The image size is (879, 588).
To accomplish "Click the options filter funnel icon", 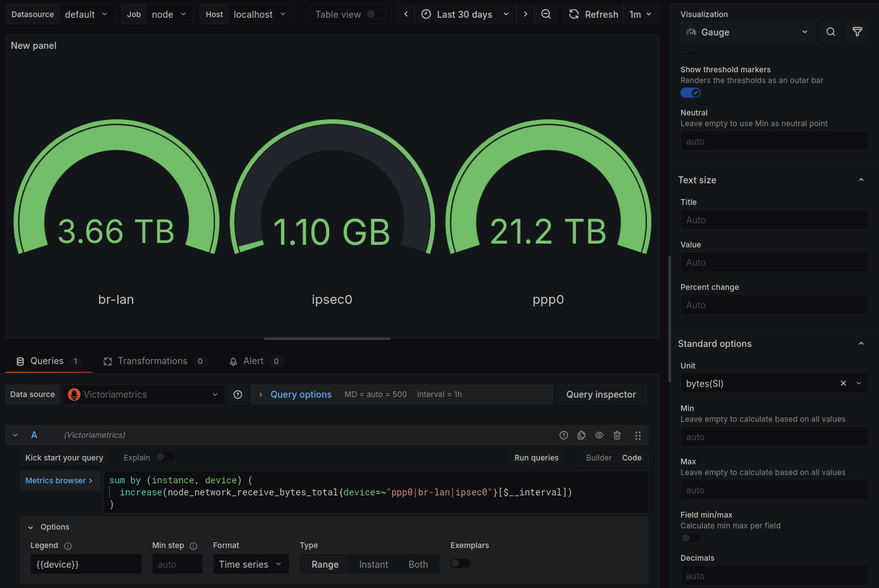I will pyautogui.click(x=857, y=32).
